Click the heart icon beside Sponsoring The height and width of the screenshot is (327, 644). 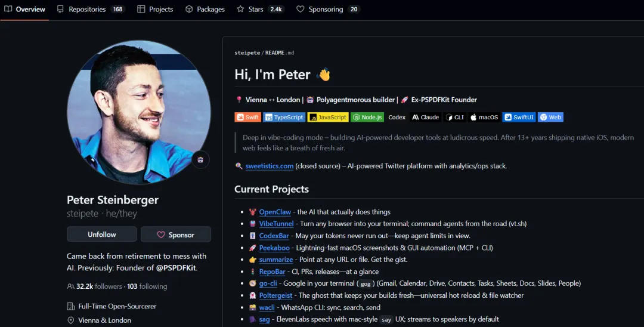300,9
